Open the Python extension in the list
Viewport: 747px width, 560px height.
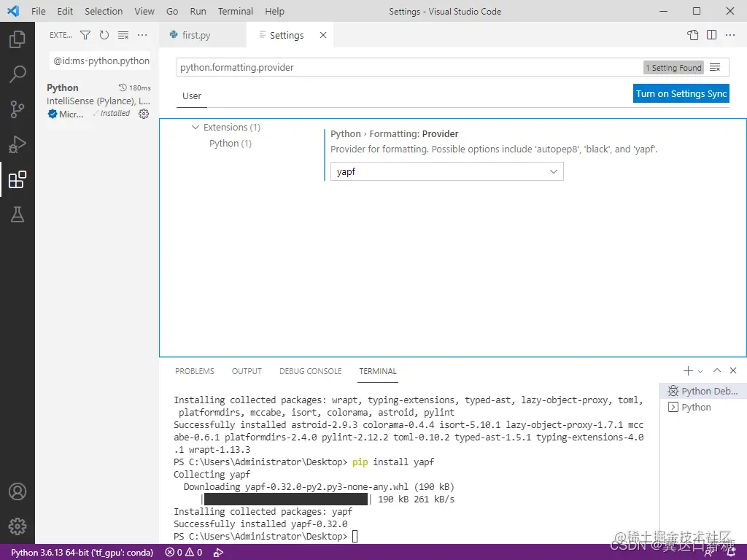98,101
